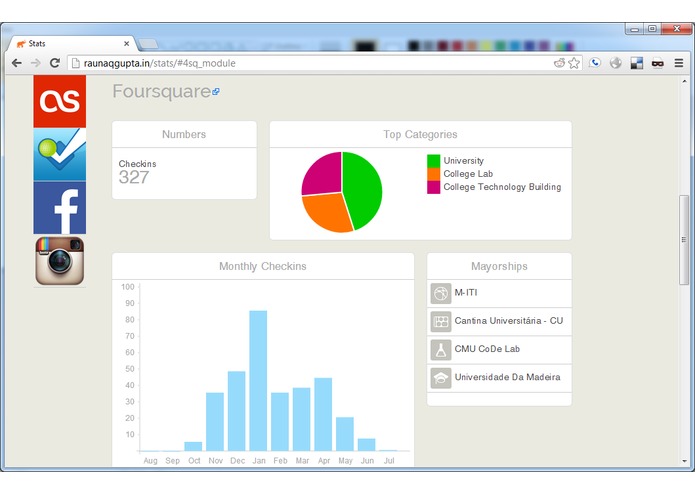The width and height of the screenshot is (695, 494).
Task: Click the Cantina Universitária - CU entry
Action: pyautogui.click(x=499, y=322)
